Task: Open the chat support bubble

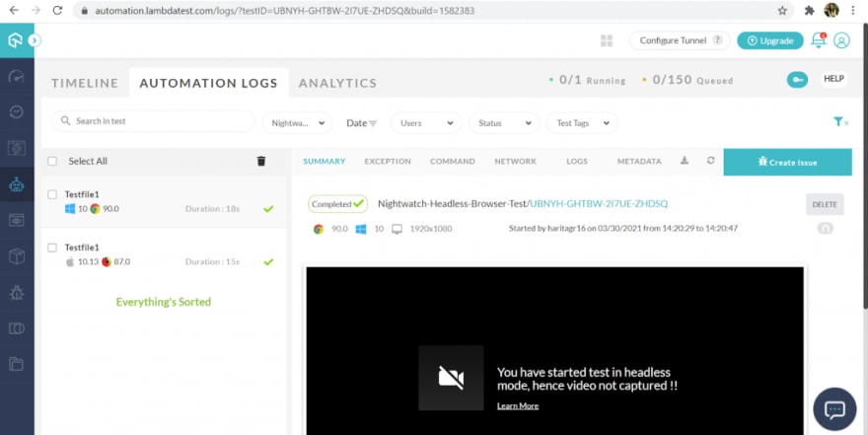Action: coord(834,409)
